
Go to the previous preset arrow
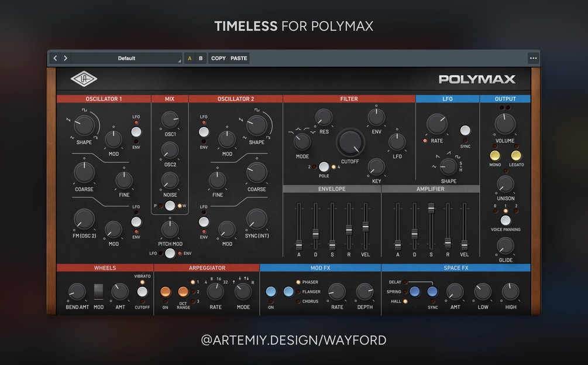tap(55, 58)
